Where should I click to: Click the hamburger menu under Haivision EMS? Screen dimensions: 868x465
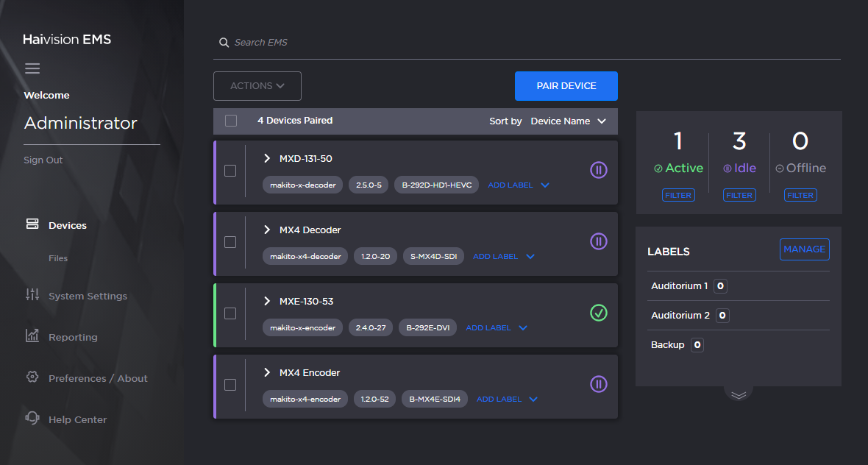click(x=32, y=68)
